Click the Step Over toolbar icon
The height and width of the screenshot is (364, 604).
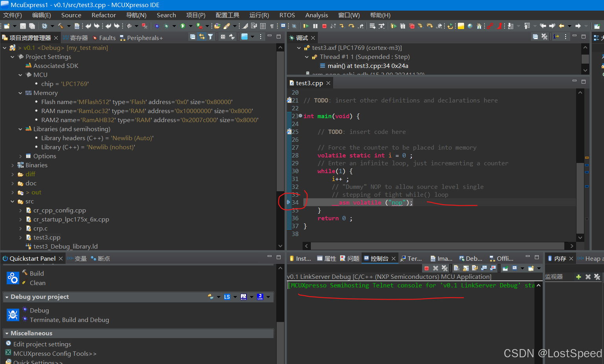351,26
